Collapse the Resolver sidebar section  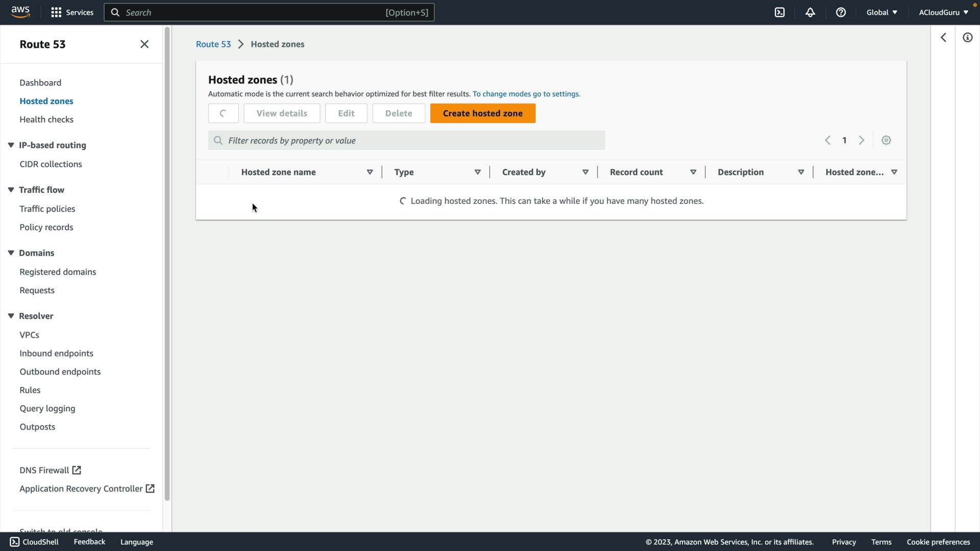[x=11, y=316]
